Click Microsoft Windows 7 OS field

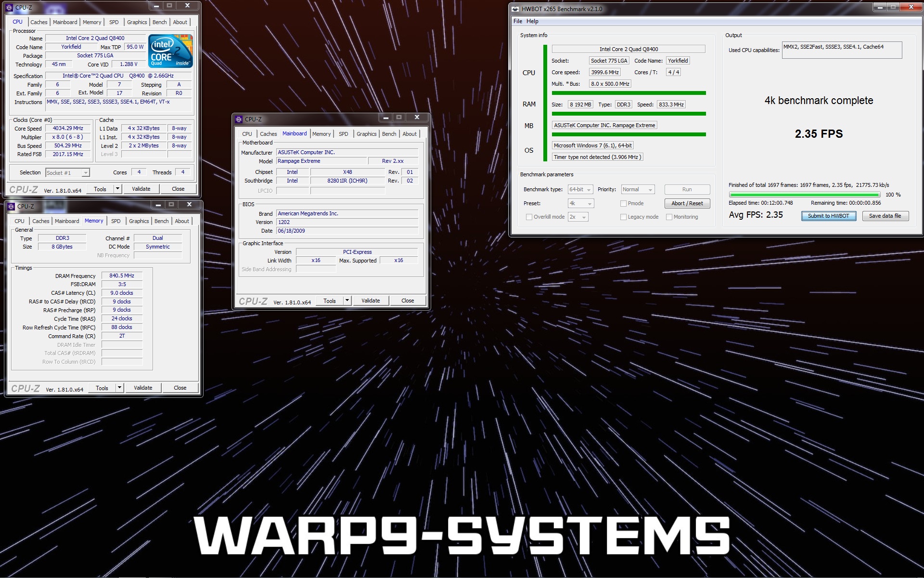tap(593, 145)
